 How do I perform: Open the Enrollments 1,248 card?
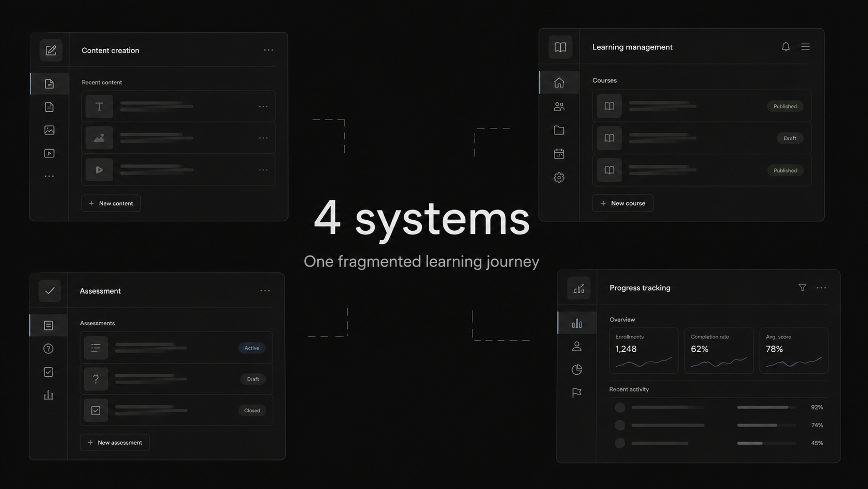(x=644, y=351)
